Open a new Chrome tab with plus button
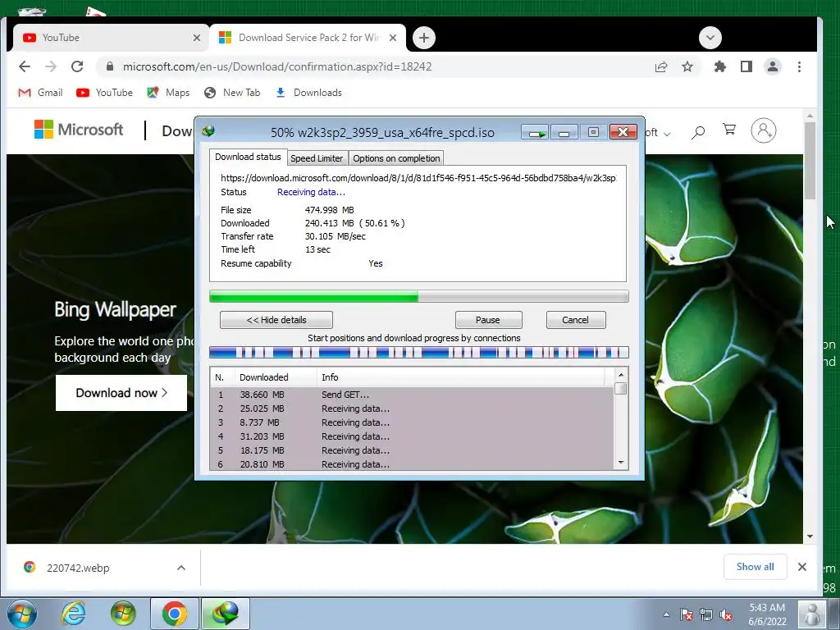The width and height of the screenshot is (840, 630). (x=424, y=38)
